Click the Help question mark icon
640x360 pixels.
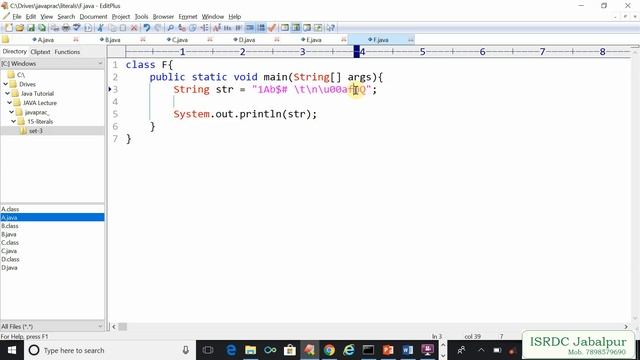(x=331, y=28)
